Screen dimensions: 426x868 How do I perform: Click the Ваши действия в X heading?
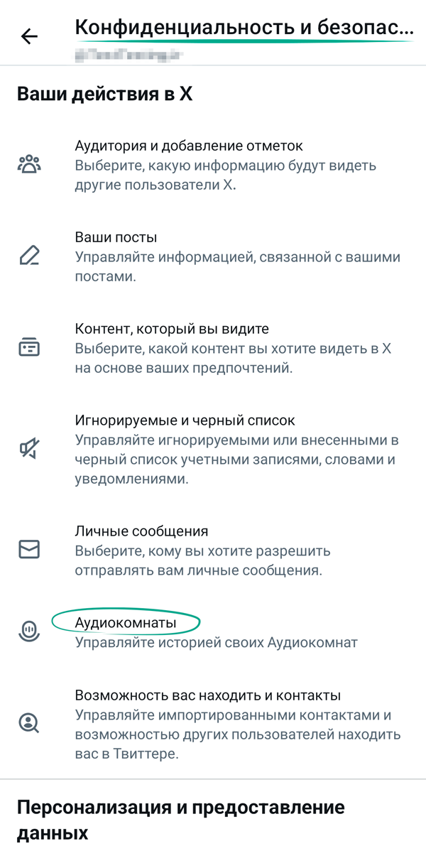point(104,94)
